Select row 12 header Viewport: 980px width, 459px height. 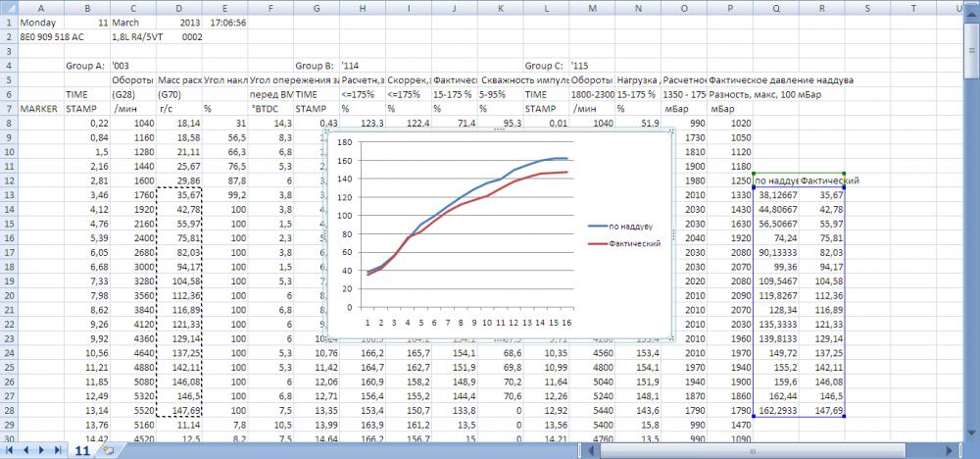(9, 180)
